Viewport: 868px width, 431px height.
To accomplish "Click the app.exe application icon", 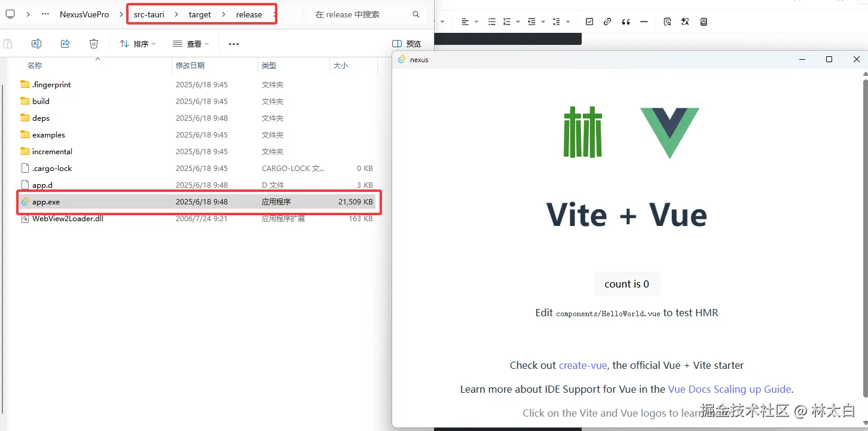I will 25,201.
